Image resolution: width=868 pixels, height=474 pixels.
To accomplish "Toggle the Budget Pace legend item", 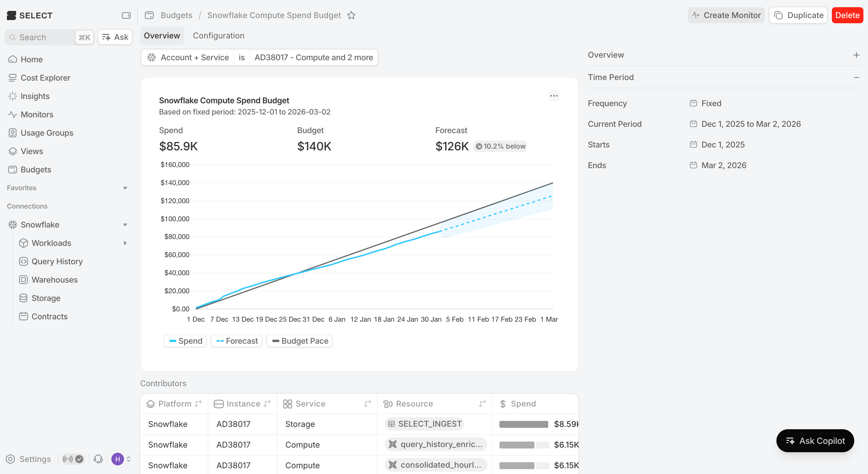I will 300,341.
